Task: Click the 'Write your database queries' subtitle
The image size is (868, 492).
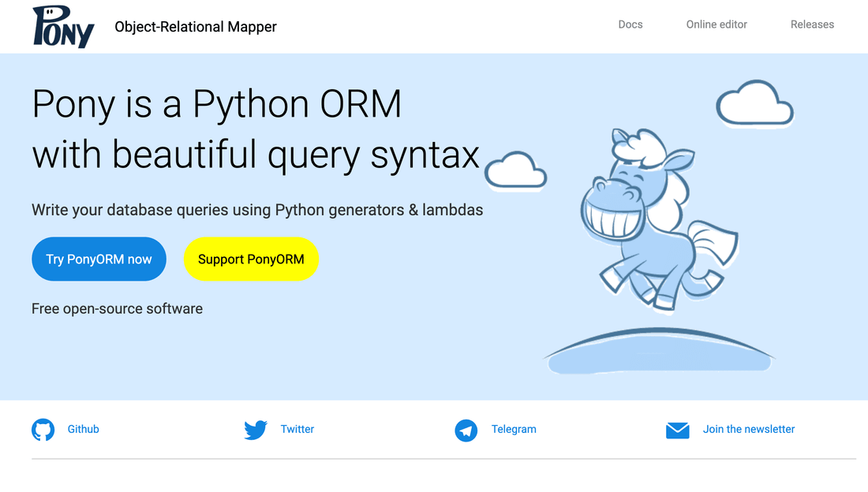Action: [x=257, y=211]
